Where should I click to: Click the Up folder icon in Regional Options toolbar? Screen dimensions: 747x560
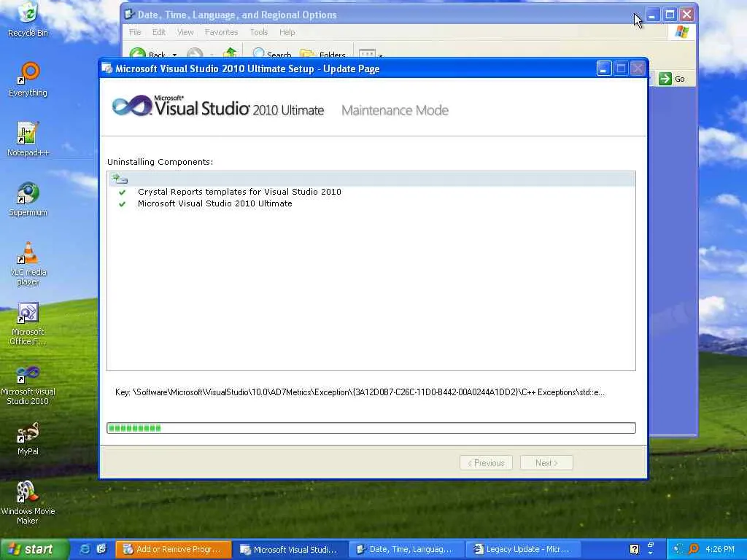tap(230, 52)
